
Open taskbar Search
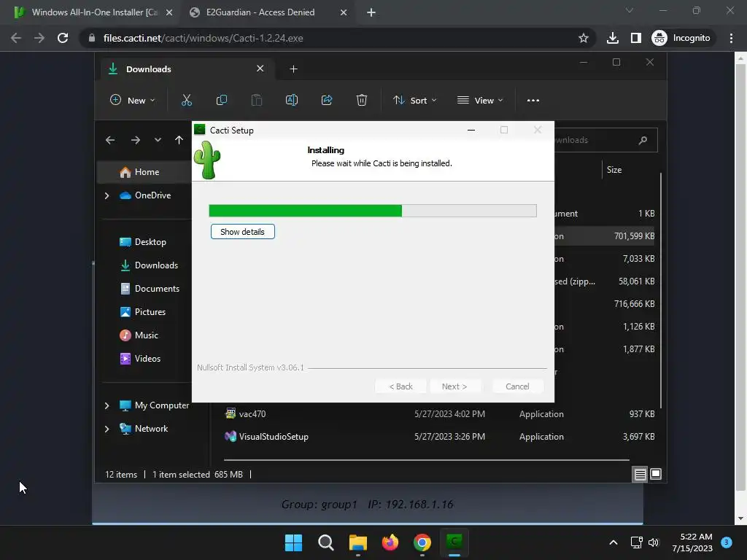click(326, 542)
